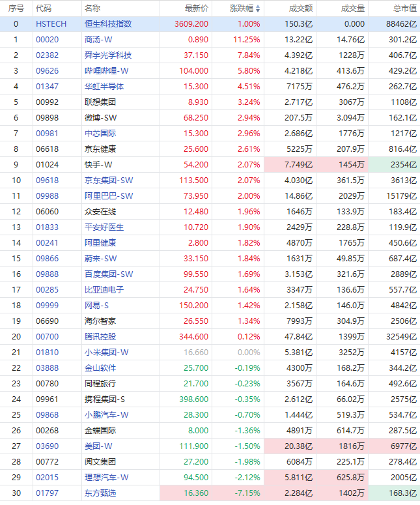Screen dimensions: 420x505
Task: Sort by 总市值 column header
Action: 405,8
